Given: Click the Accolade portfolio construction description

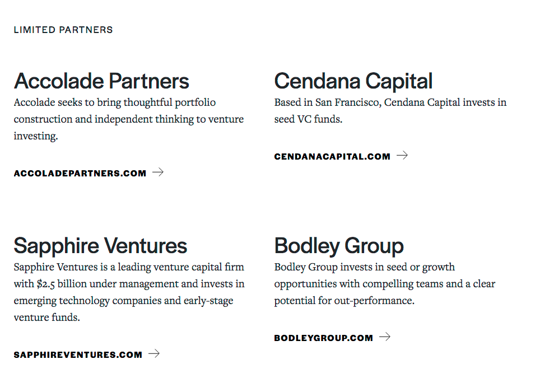Looking at the screenshot, I should (x=129, y=119).
